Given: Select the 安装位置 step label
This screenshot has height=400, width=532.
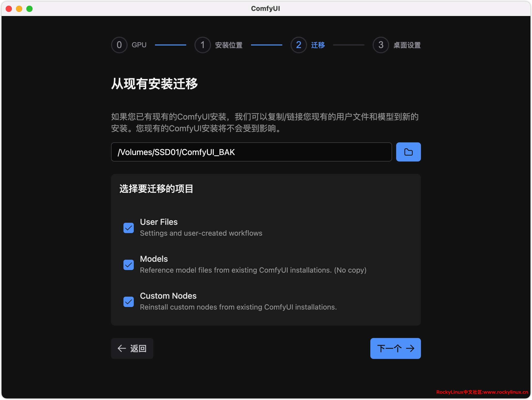Looking at the screenshot, I should (229, 45).
